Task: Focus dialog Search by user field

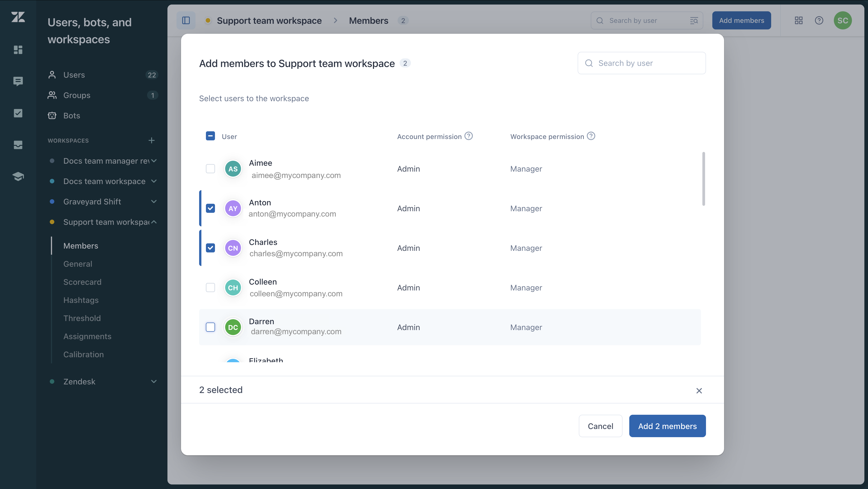Action: (x=641, y=63)
